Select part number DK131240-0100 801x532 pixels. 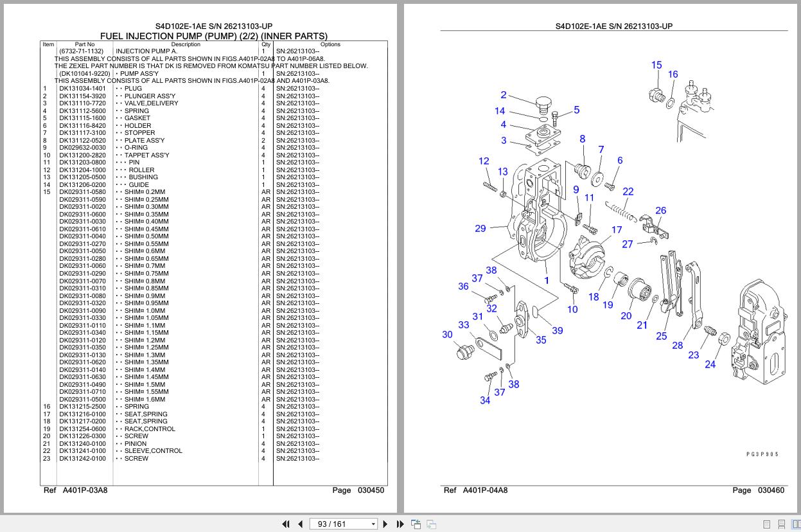[83, 444]
